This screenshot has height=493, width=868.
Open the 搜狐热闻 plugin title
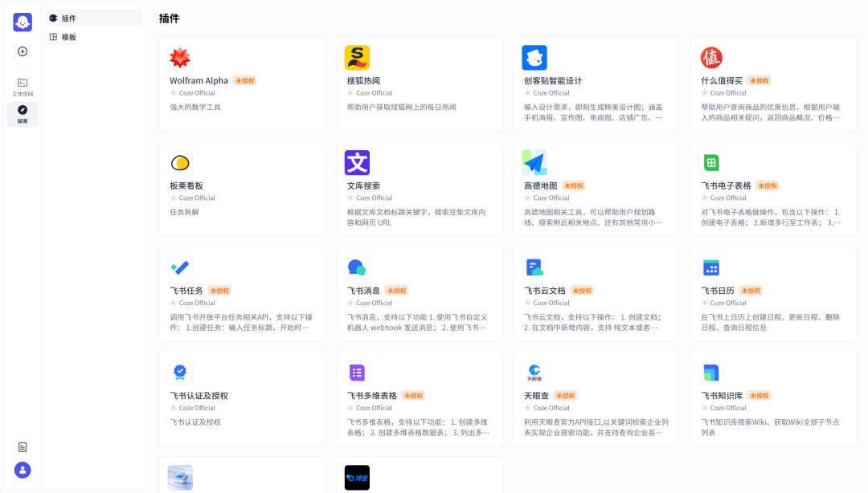tap(363, 81)
